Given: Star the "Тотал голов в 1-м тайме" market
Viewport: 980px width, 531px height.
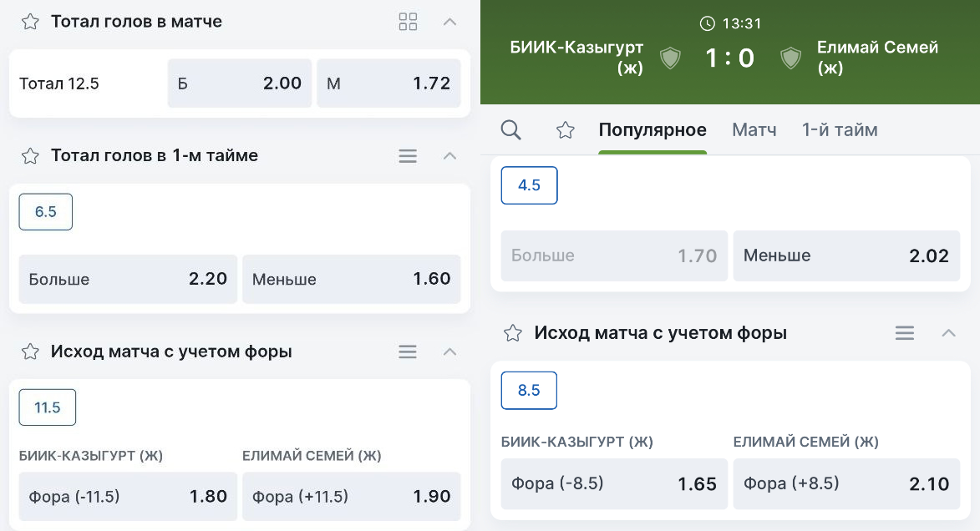Looking at the screenshot, I should click(x=30, y=155).
